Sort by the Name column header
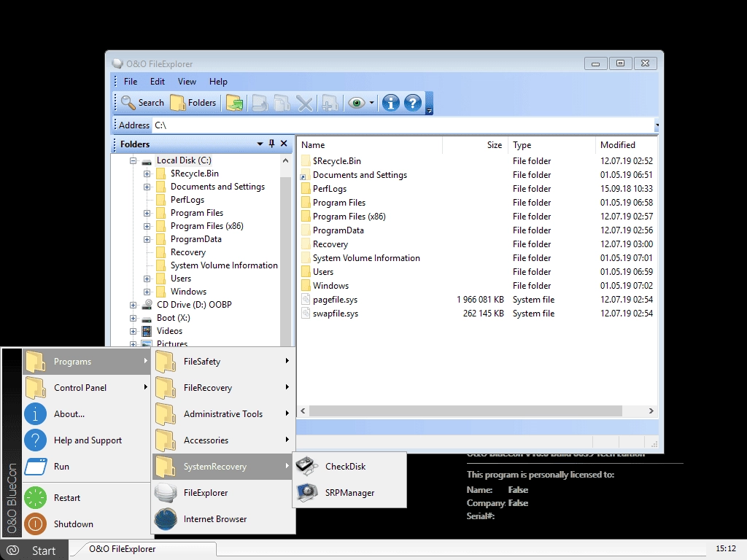This screenshot has width=747, height=560. pyautogui.click(x=370, y=145)
